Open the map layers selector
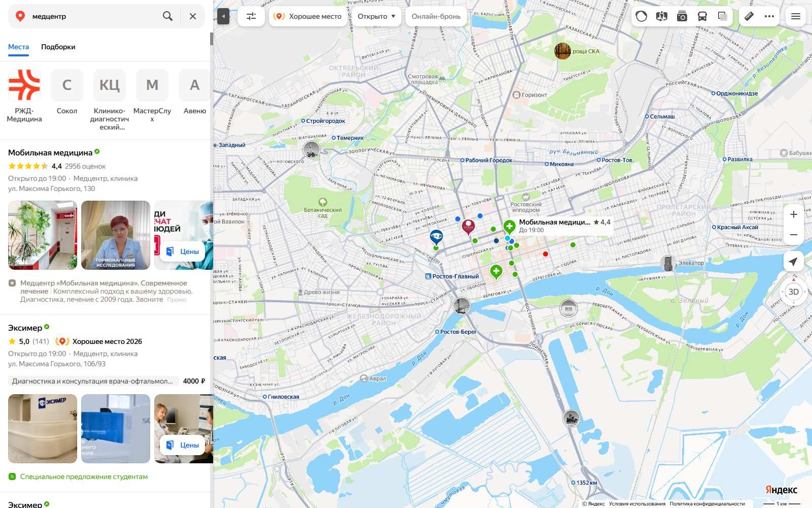Image resolution: width=812 pixels, height=508 pixels. pos(723,16)
